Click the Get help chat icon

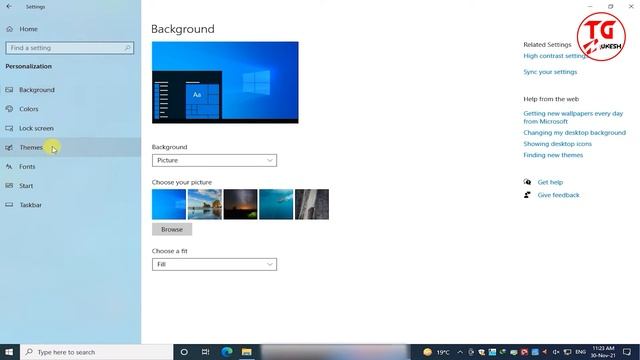point(527,182)
